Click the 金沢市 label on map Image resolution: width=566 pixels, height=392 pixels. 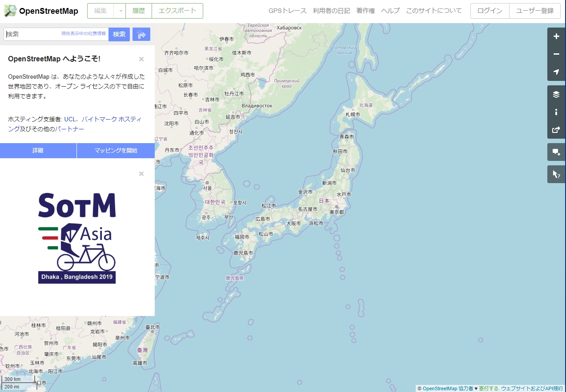(x=305, y=192)
